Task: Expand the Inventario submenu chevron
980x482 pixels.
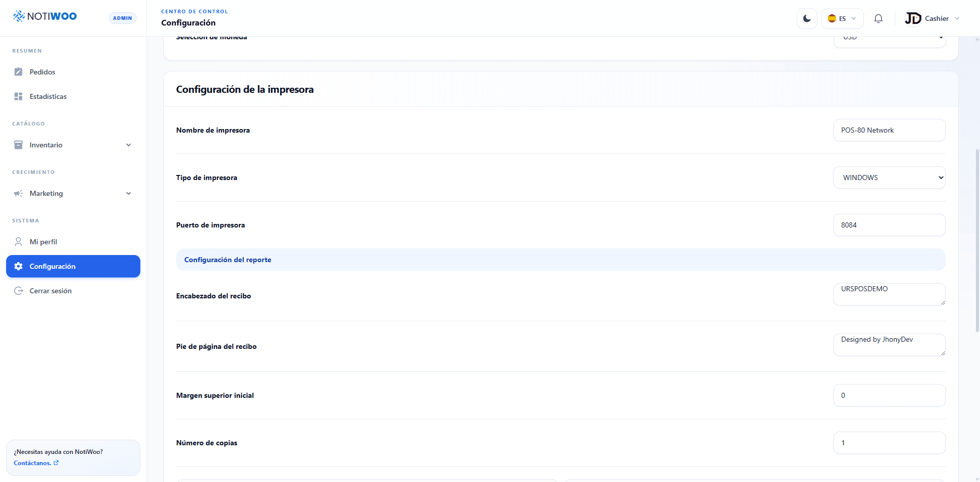Action: tap(129, 145)
